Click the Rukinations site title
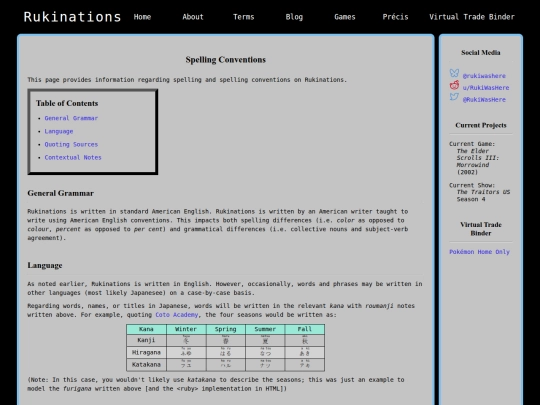 tap(72, 17)
